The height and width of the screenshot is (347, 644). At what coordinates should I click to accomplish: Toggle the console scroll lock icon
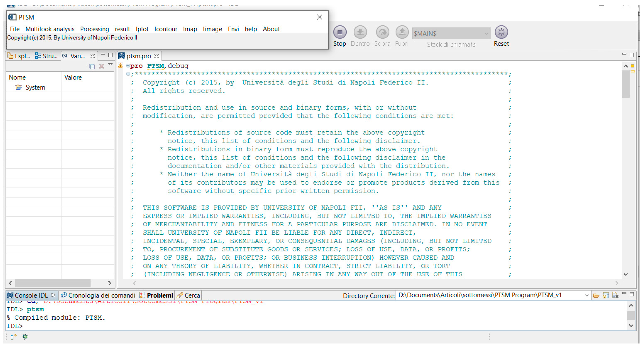click(x=605, y=295)
